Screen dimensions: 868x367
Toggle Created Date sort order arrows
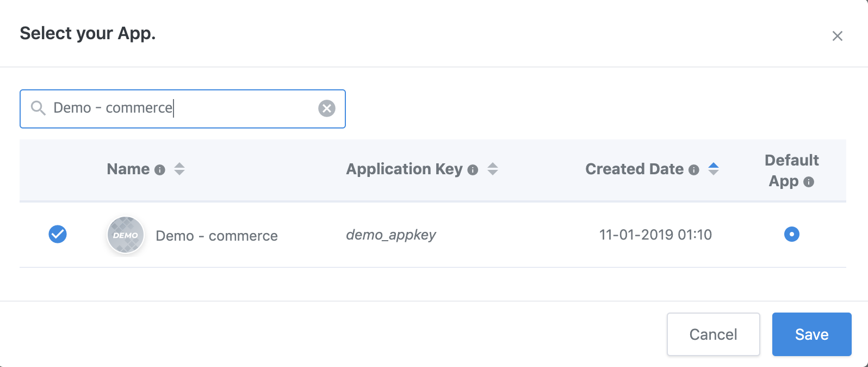click(x=714, y=169)
